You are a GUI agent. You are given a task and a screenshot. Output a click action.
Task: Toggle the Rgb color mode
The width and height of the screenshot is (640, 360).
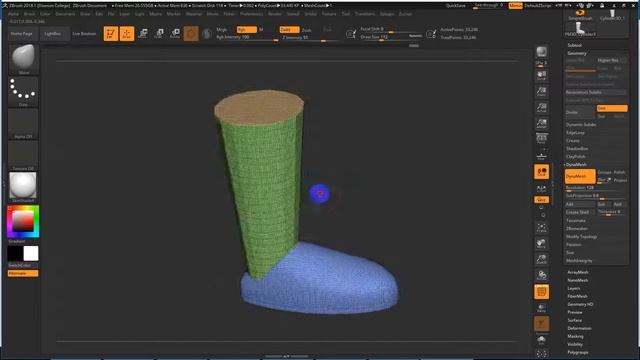pyautogui.click(x=247, y=29)
